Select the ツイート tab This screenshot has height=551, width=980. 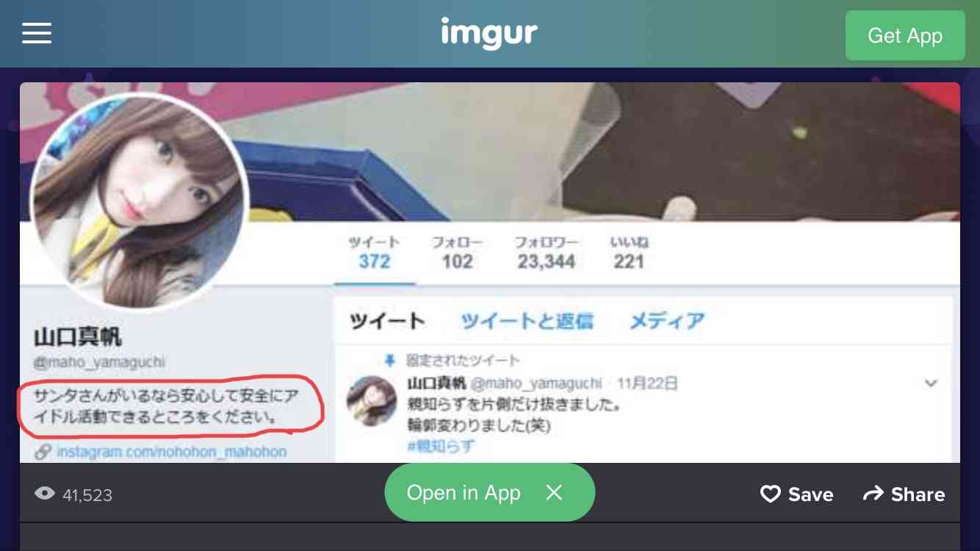point(387,321)
